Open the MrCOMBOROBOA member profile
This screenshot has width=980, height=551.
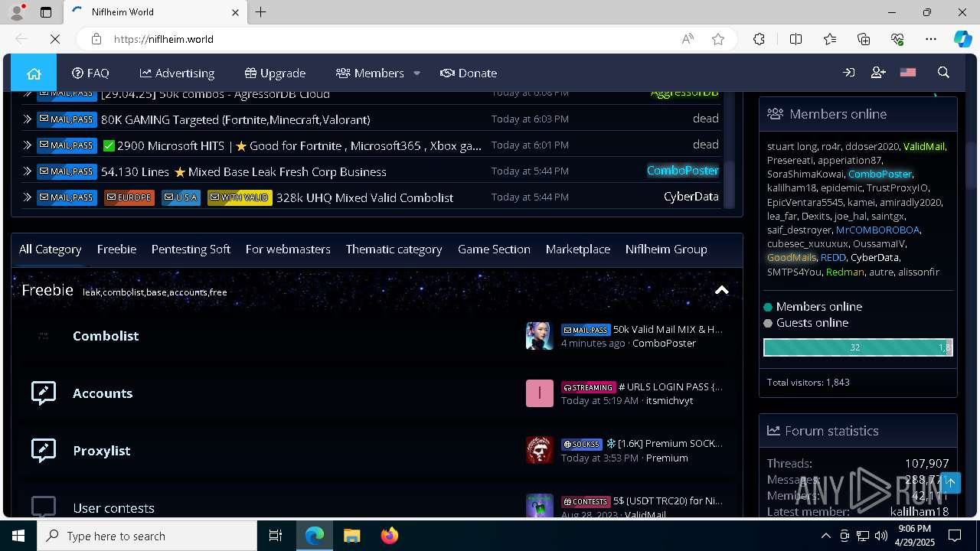[877, 230]
